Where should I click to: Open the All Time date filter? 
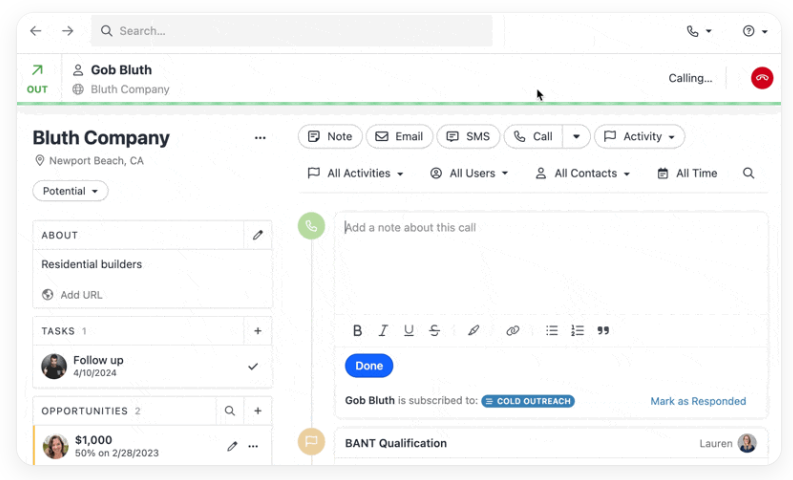[x=687, y=173]
